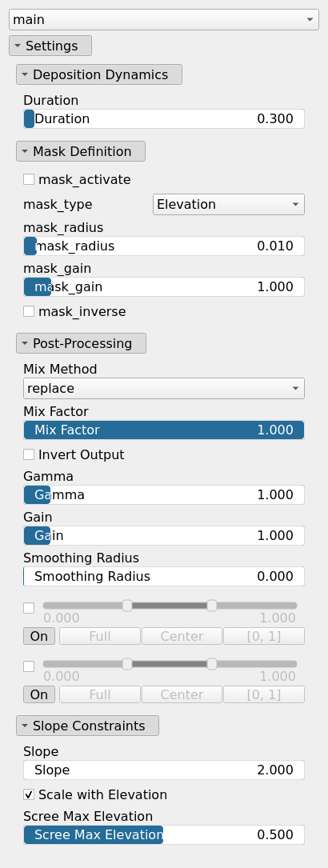Viewport: 328px width, 868px height.
Task: Open the Mix Method replace dropdown
Action: pyautogui.click(x=164, y=388)
